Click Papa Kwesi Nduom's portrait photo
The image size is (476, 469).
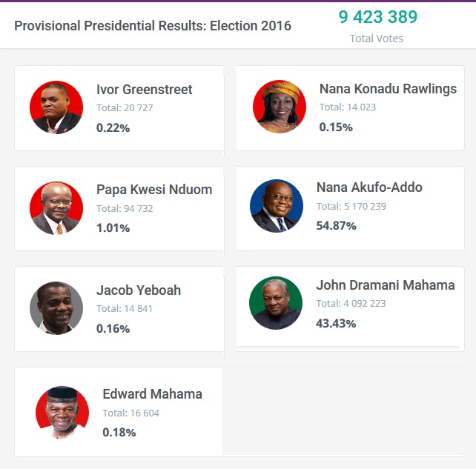coord(56,208)
